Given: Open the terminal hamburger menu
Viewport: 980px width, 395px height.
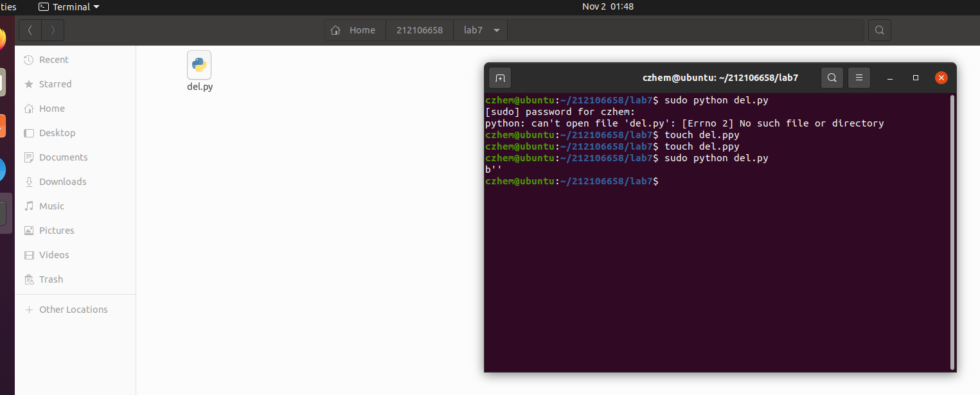Looking at the screenshot, I should tap(859, 78).
